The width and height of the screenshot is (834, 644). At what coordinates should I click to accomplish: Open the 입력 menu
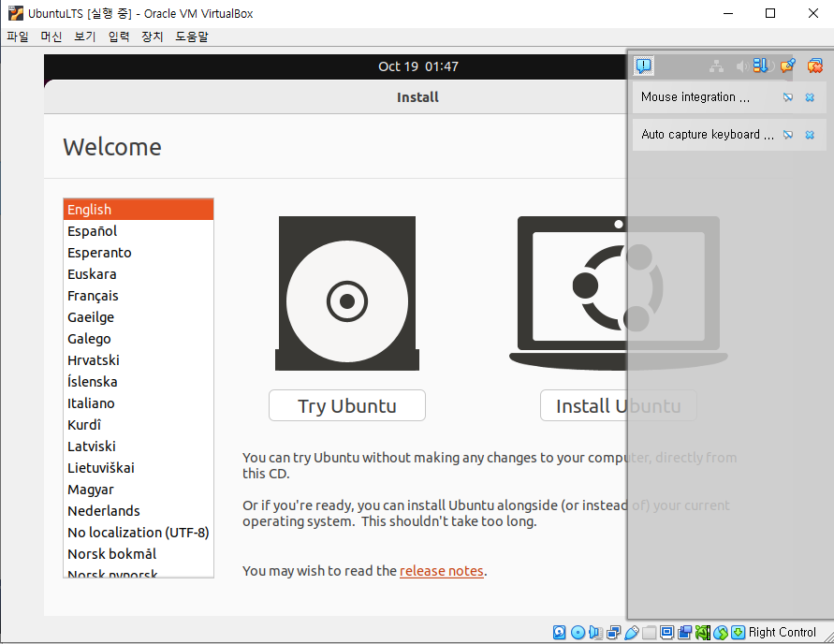coord(119,37)
